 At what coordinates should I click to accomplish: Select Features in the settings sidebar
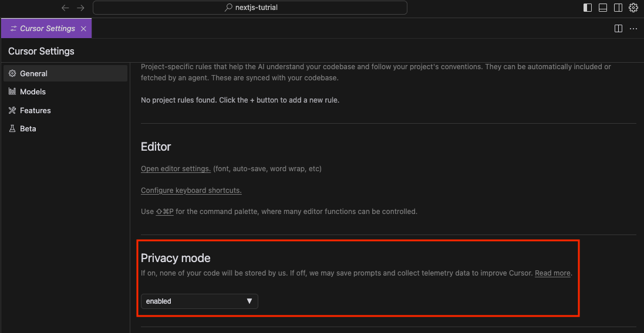pyautogui.click(x=65, y=110)
